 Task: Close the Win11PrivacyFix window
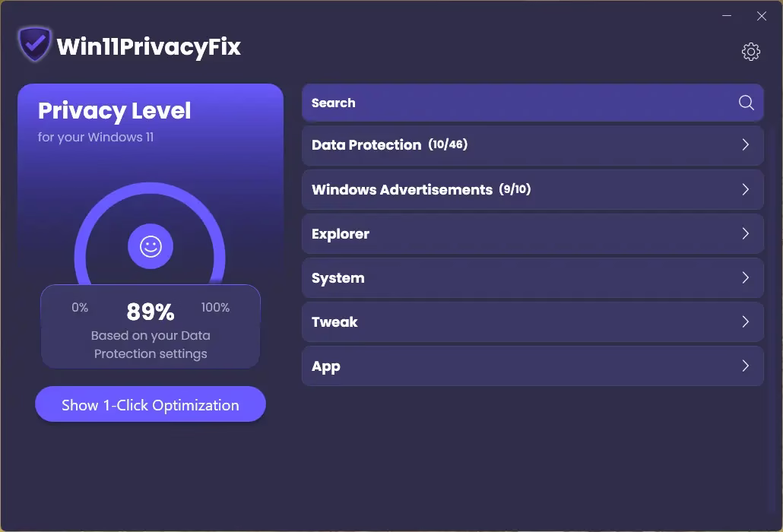(x=762, y=16)
